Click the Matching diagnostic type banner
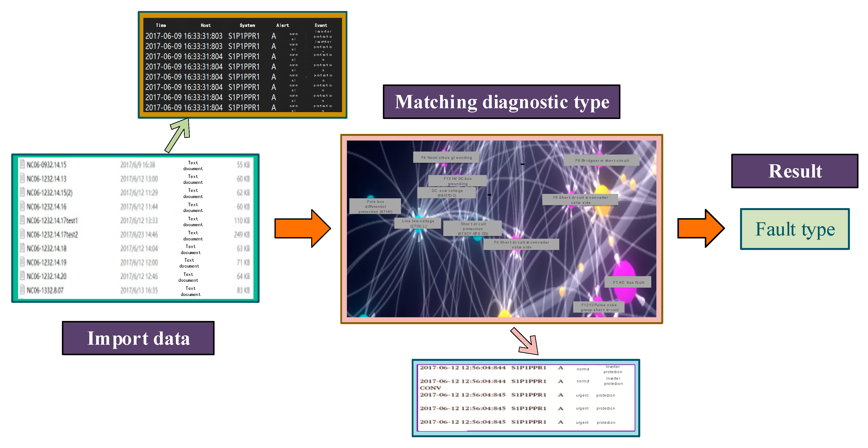Image resolution: width=868 pixels, height=448 pixels. point(501,102)
